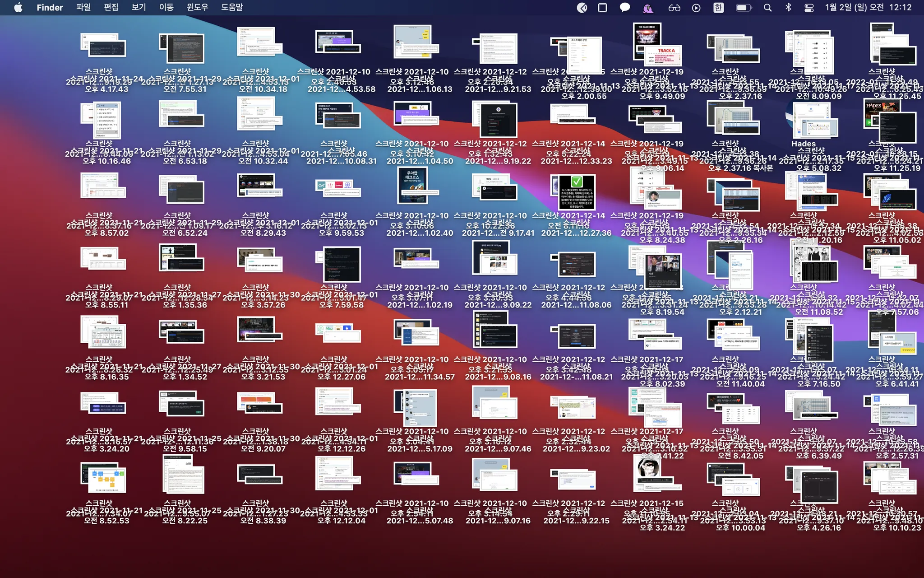Open the Korean 한 input source menu
The height and width of the screenshot is (578, 924).
tap(719, 7)
